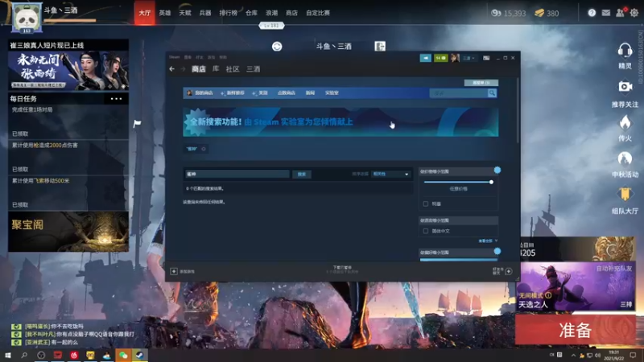Open the game help question mark icon
644x362 pixels.
tap(592, 13)
